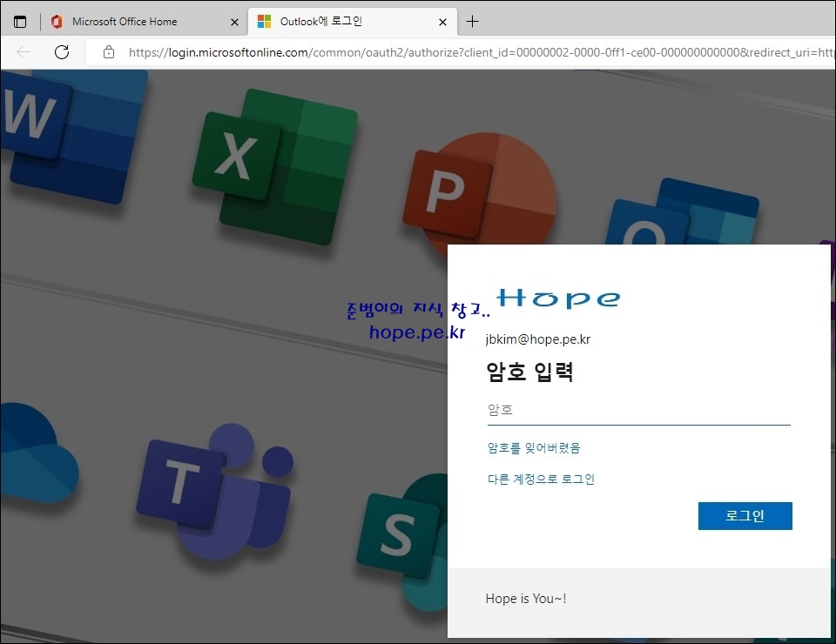Select the Outlook에 로그인 tab
Image resolution: width=836 pixels, height=644 pixels.
pyautogui.click(x=352, y=22)
